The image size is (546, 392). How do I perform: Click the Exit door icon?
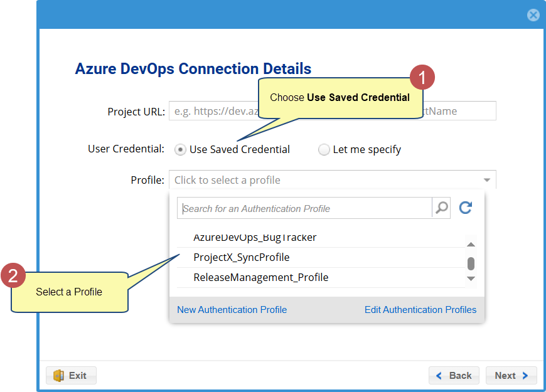pos(59,376)
